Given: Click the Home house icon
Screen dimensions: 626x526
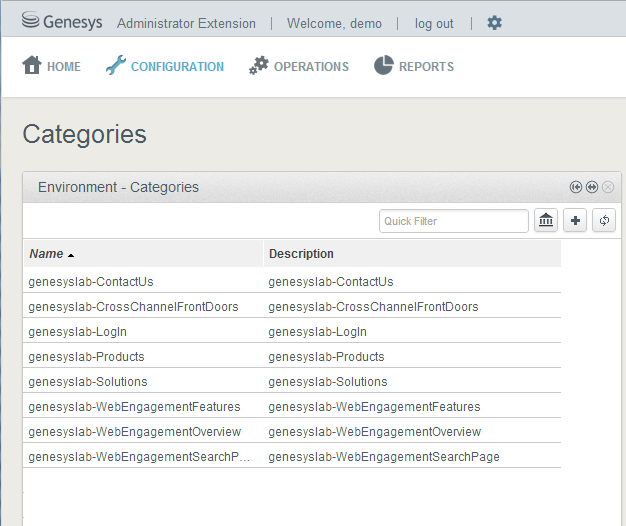Looking at the screenshot, I should coord(32,65).
